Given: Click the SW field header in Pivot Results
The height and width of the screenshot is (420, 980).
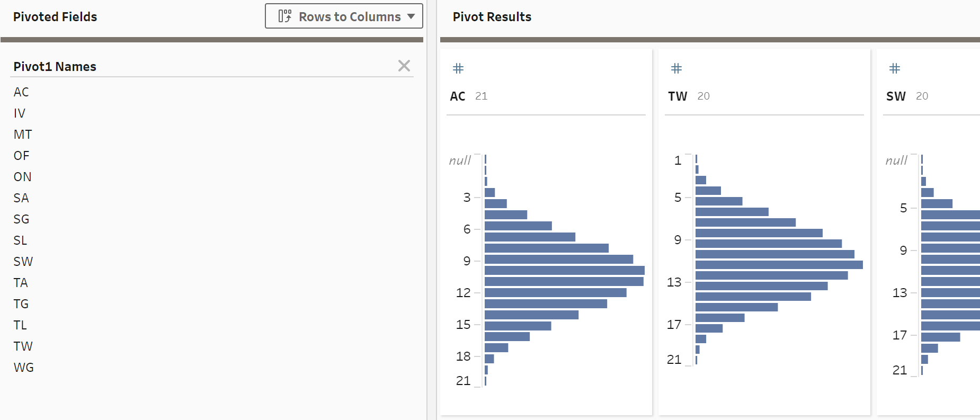Looking at the screenshot, I should 896,96.
